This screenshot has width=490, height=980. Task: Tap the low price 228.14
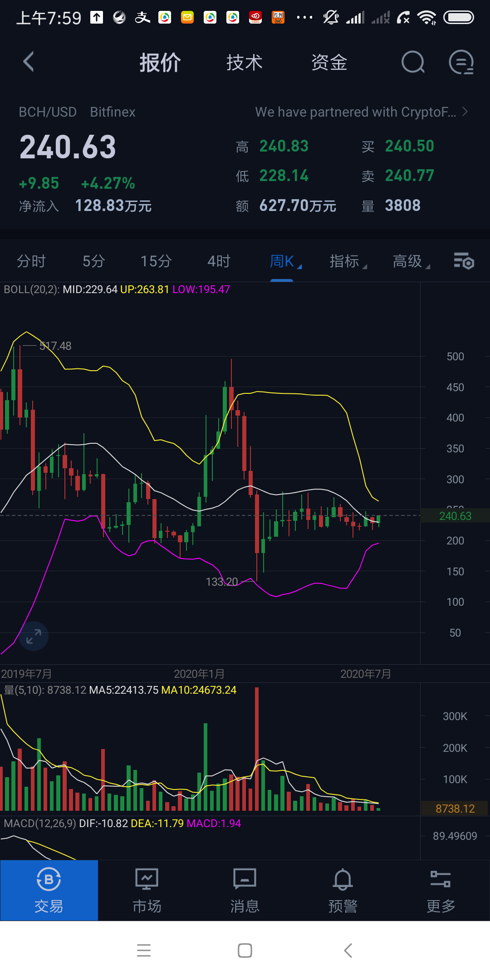point(284,176)
